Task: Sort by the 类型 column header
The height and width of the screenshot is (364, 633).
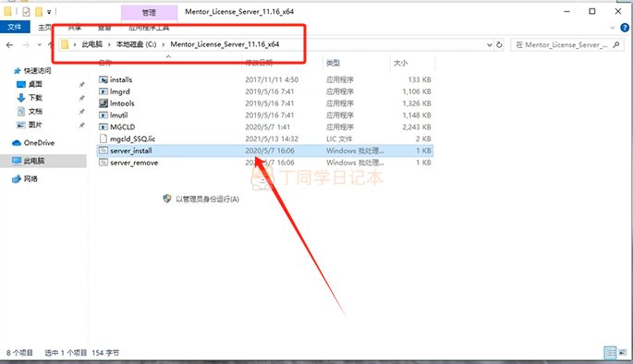Action: pos(333,63)
